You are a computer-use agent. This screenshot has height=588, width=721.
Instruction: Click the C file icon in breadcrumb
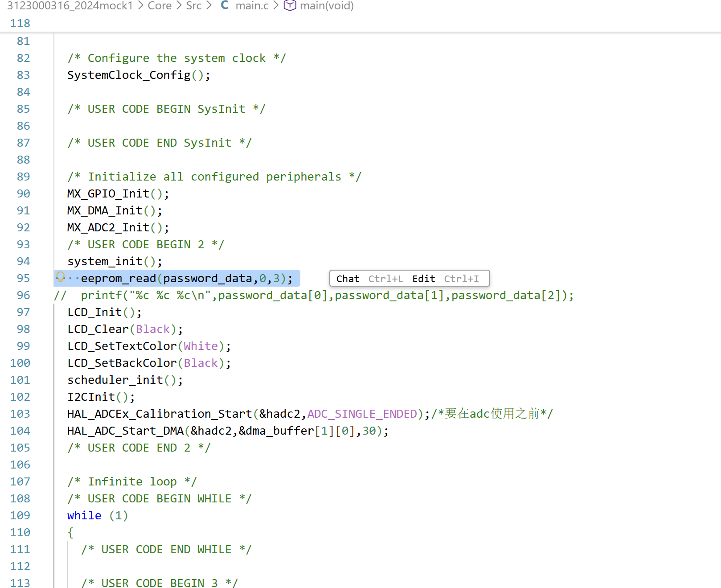[225, 5]
